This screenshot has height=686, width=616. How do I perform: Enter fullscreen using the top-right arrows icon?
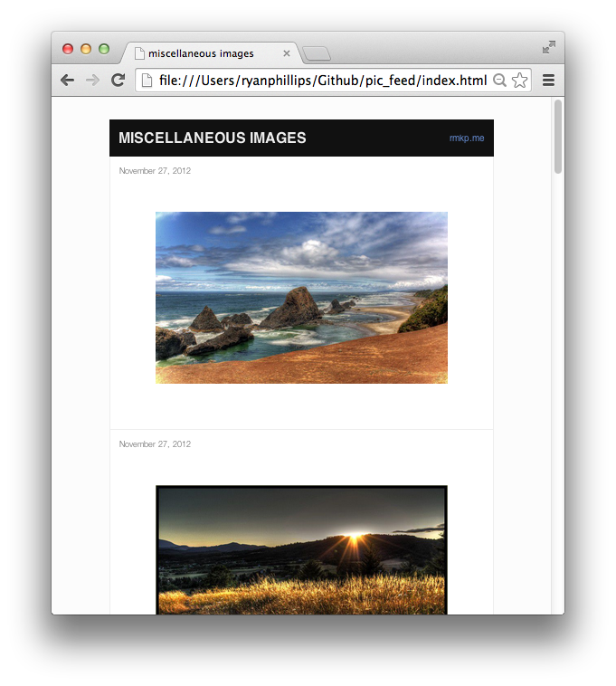(548, 47)
